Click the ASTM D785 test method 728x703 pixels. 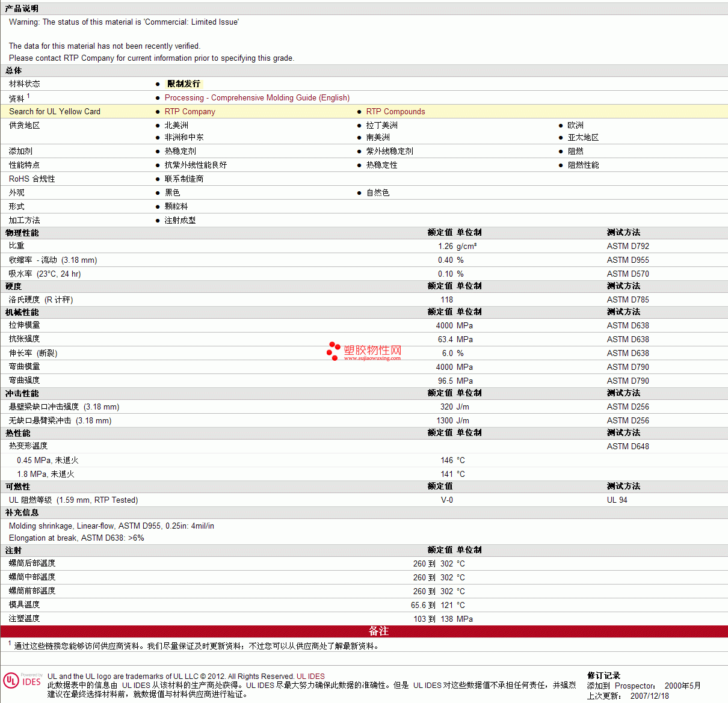pyautogui.click(x=628, y=299)
